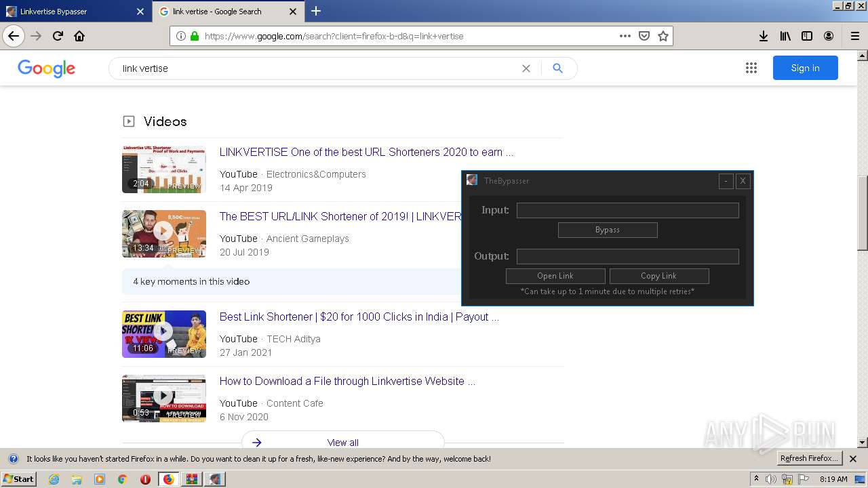This screenshot has height=488, width=868.
Task: Click the taskbar clock showing 8:19 AM
Action: (833, 479)
